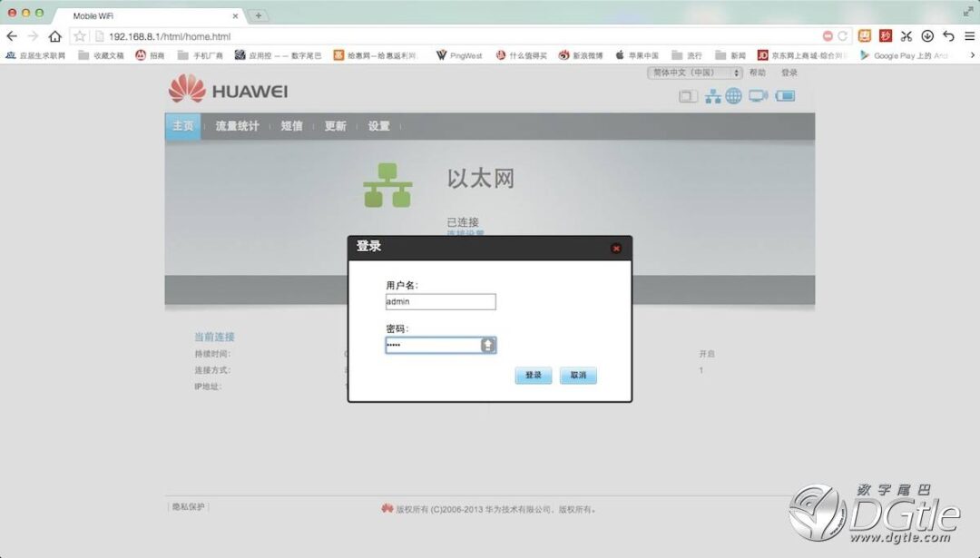Screen dimensions: 980x558
Task: Open the 新浪微博 bookmark
Action: (x=581, y=55)
